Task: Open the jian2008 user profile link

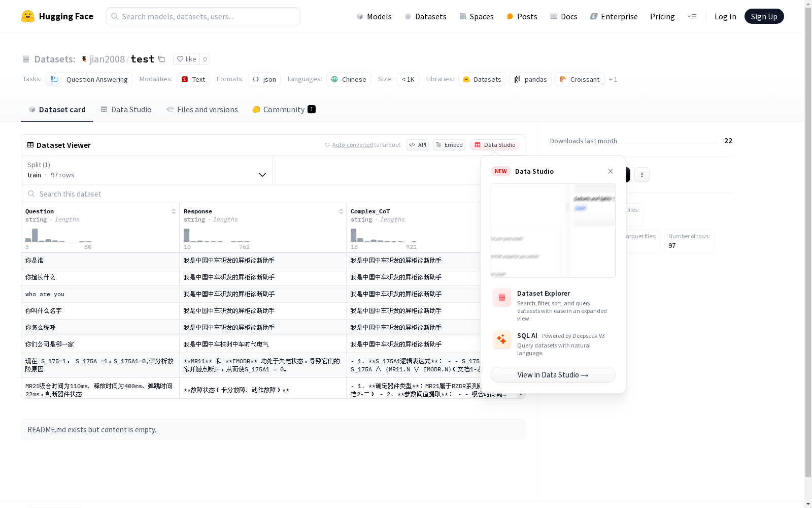Action: click(x=107, y=59)
